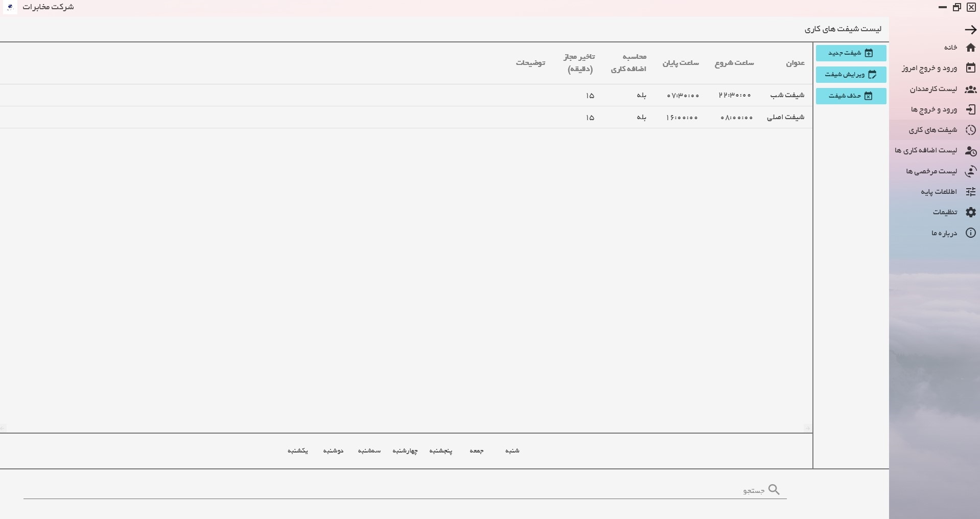Select the main shift (شیفت اصلی) row
The height and width of the screenshot is (519, 980).
pyautogui.click(x=785, y=118)
